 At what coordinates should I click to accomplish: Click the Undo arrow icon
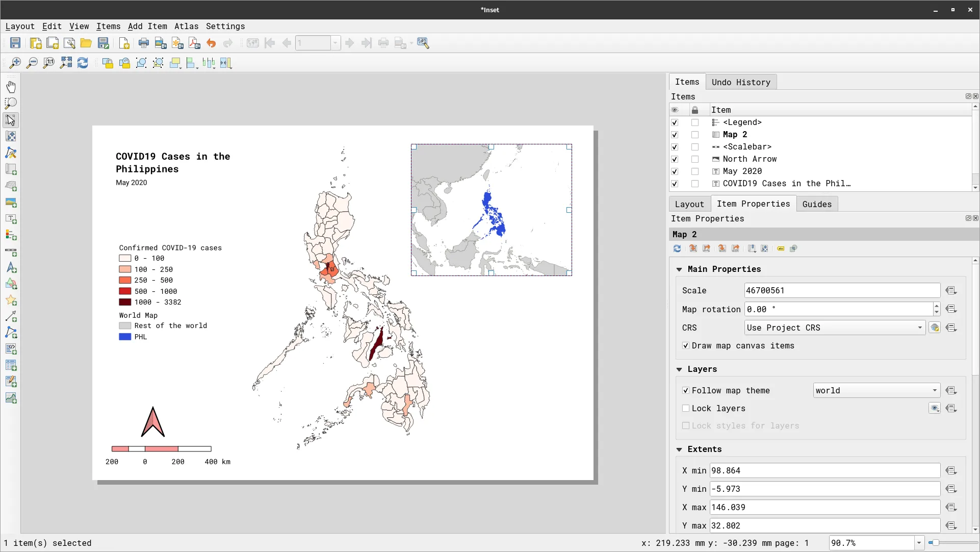[x=211, y=43]
